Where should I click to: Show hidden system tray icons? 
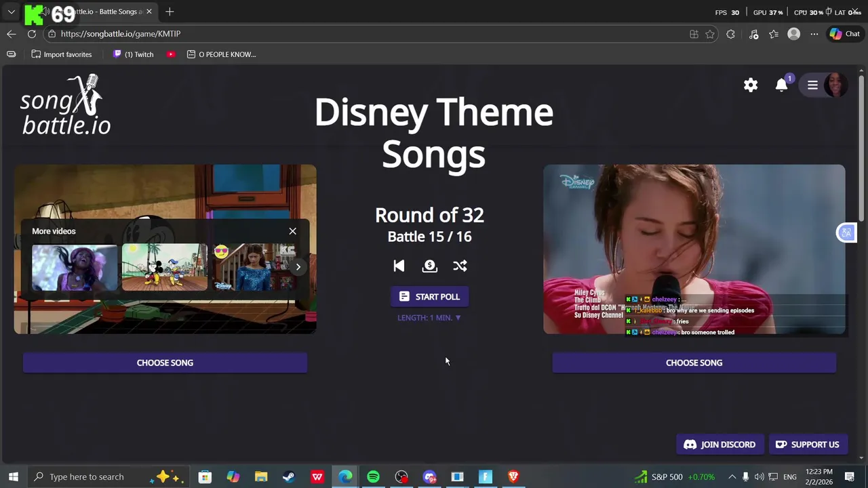pos(732,477)
